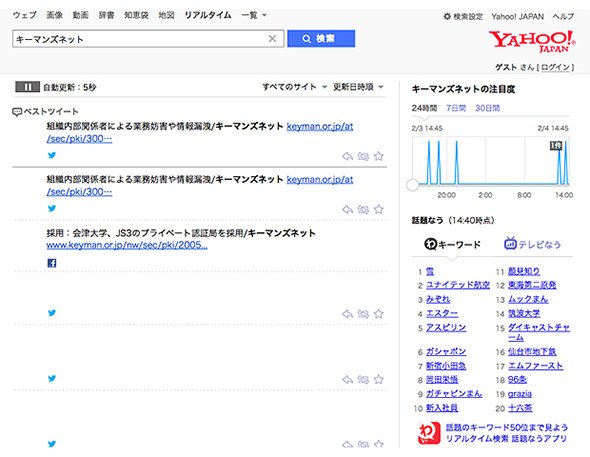Open trending keyword ガシャポン
This screenshot has width=590, height=457.
point(446,352)
